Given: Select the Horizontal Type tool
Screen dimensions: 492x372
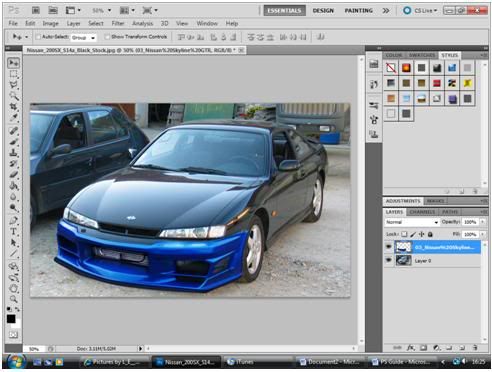Looking at the screenshot, I should point(14,231).
